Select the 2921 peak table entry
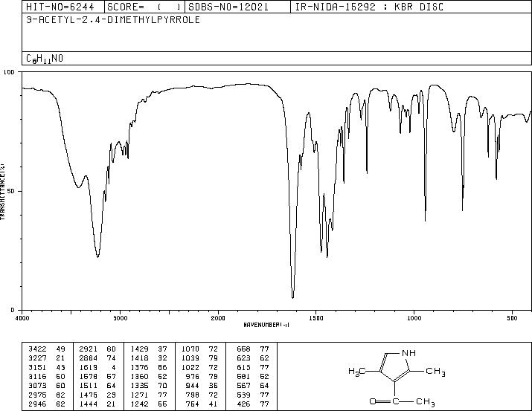The width and height of the screenshot is (532, 411). pos(98,349)
